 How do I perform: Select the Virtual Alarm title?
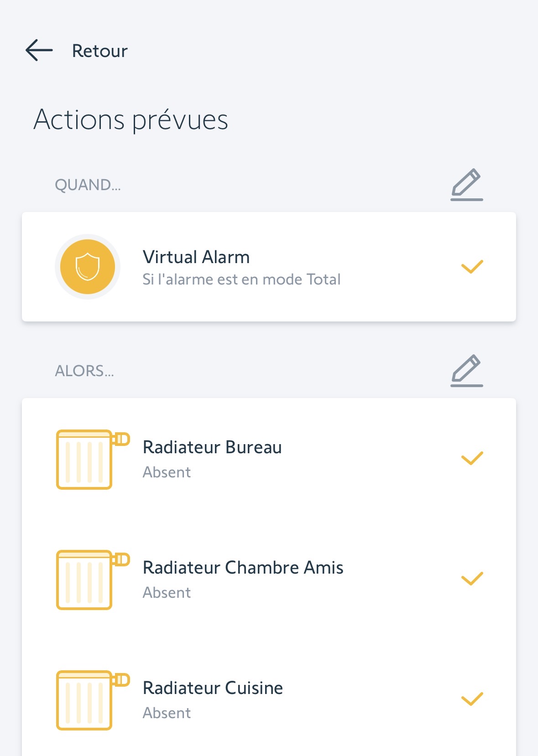[196, 257]
